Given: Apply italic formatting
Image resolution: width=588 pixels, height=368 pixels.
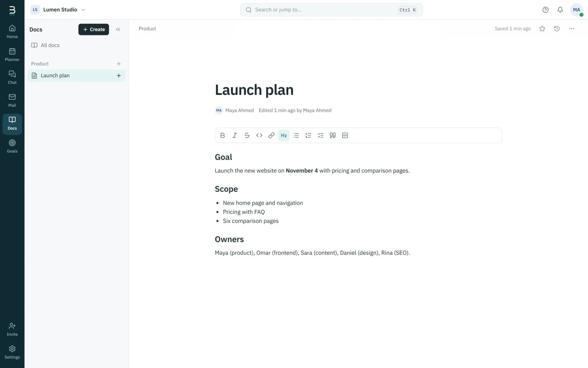Looking at the screenshot, I should pyautogui.click(x=234, y=135).
